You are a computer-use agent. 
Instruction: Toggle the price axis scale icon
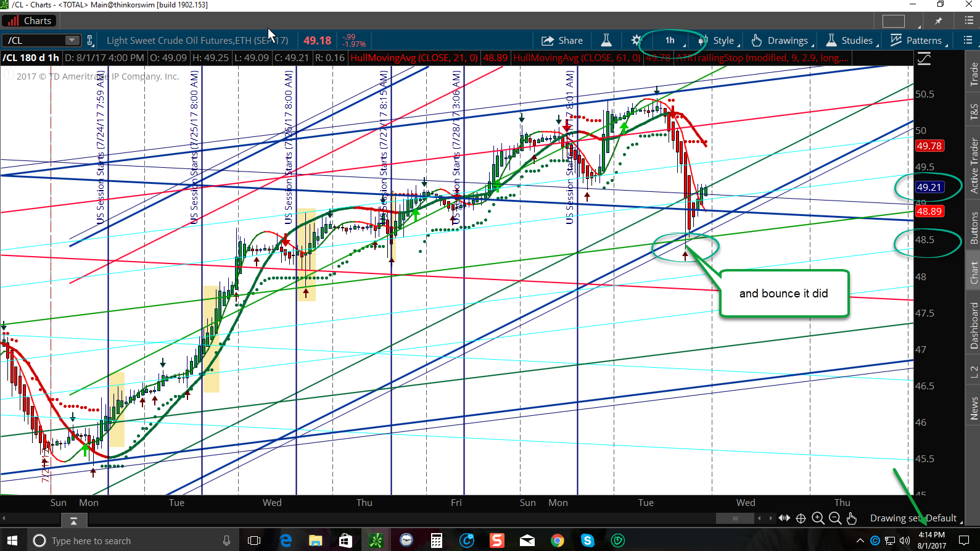[924, 59]
